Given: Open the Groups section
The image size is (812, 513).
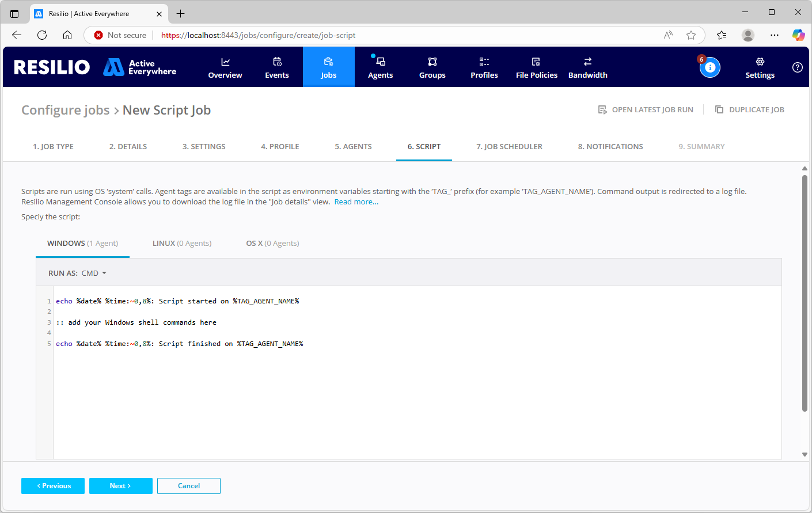Looking at the screenshot, I should point(432,67).
